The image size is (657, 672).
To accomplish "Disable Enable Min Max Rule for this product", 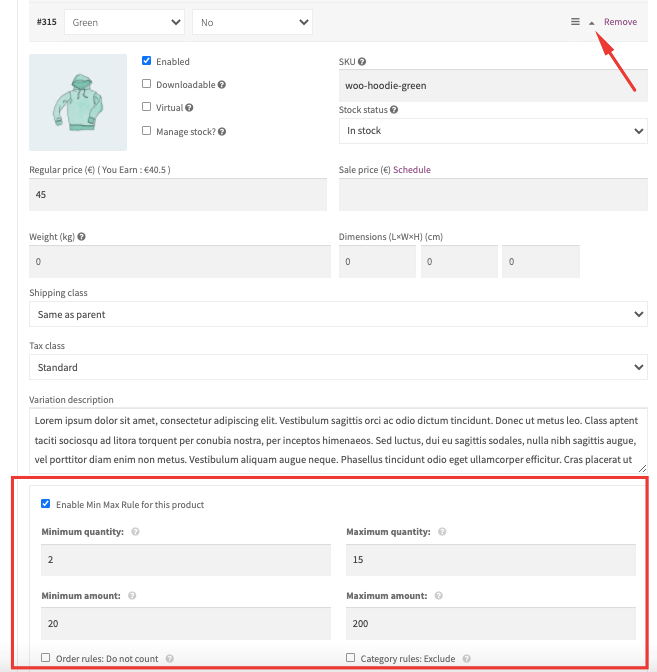I will coord(45,504).
